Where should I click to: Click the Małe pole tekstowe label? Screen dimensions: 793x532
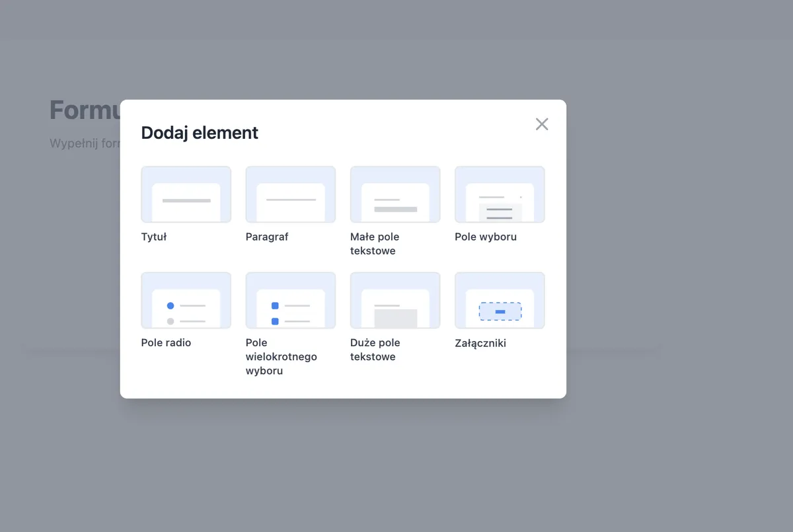pos(375,244)
